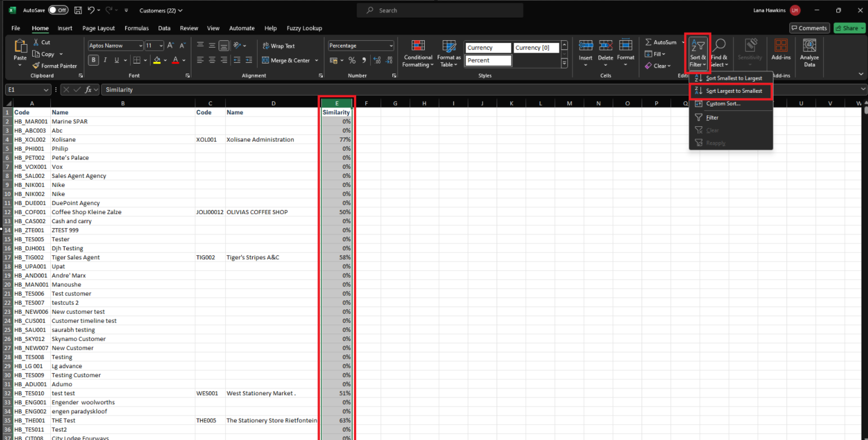
Task: Click the Save icon in title bar
Action: (78, 10)
